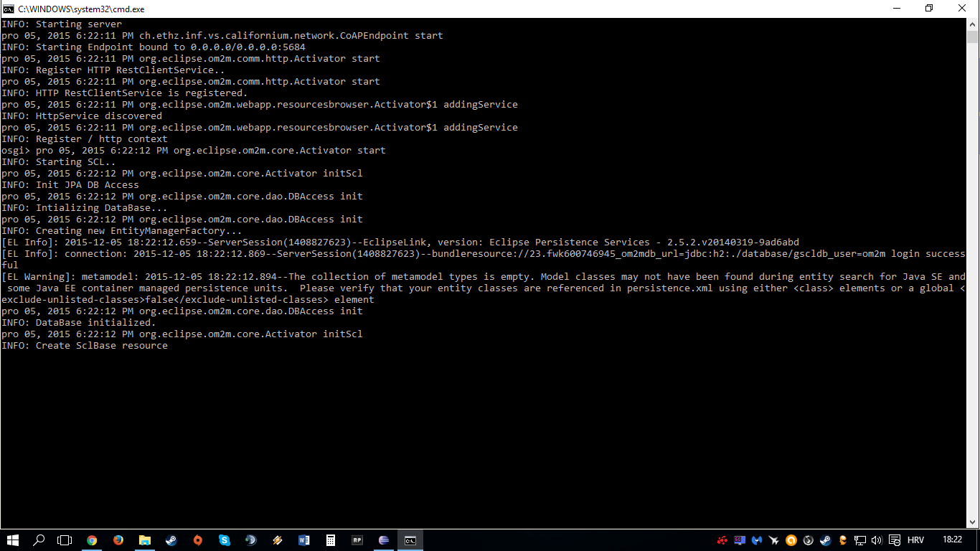The width and height of the screenshot is (980, 551).
Task: Open the Avast tray icon
Action: click(x=791, y=540)
